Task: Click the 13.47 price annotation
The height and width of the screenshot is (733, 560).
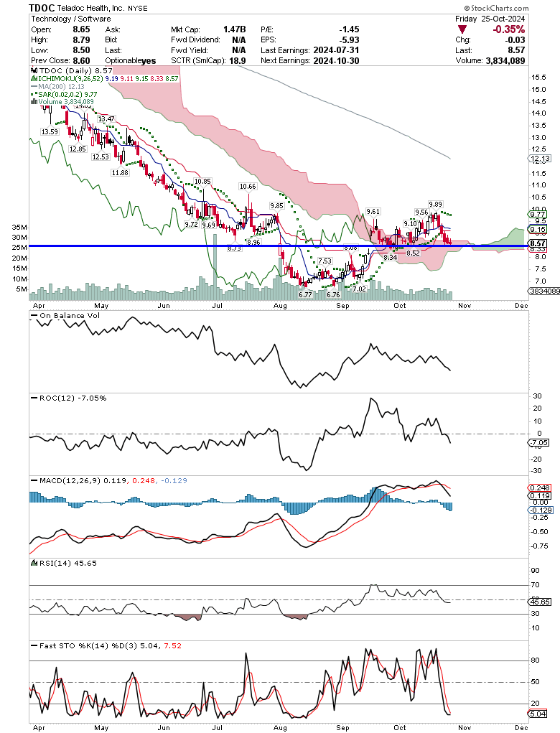Action: tap(106, 118)
